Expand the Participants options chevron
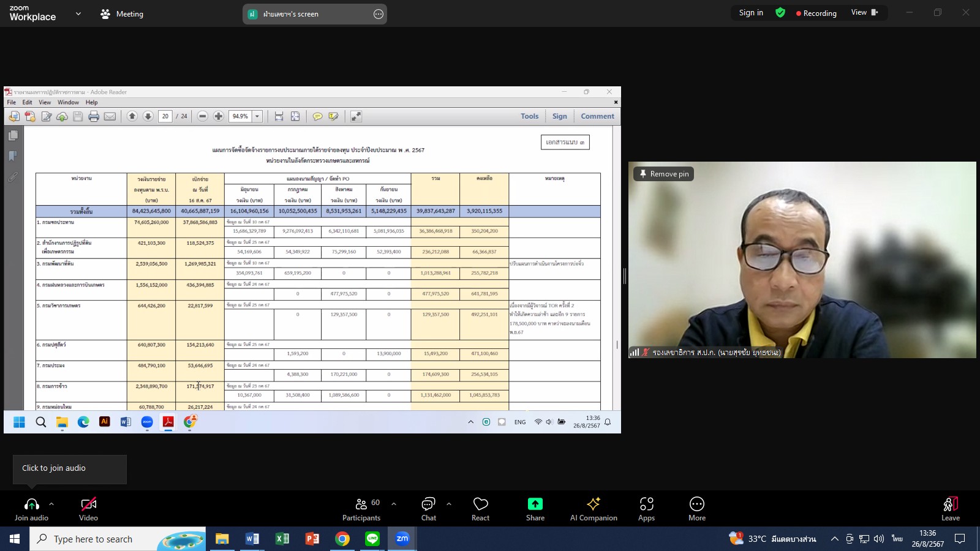 click(394, 504)
